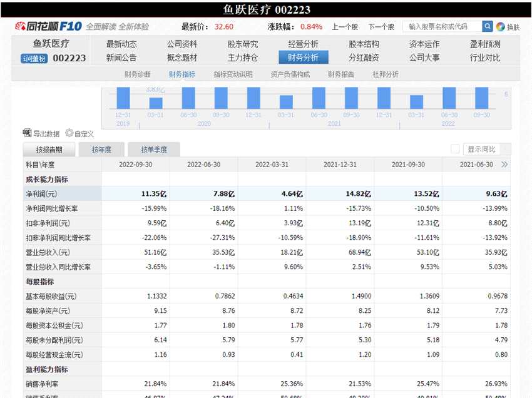Click latest price value 32.60

click(224, 26)
